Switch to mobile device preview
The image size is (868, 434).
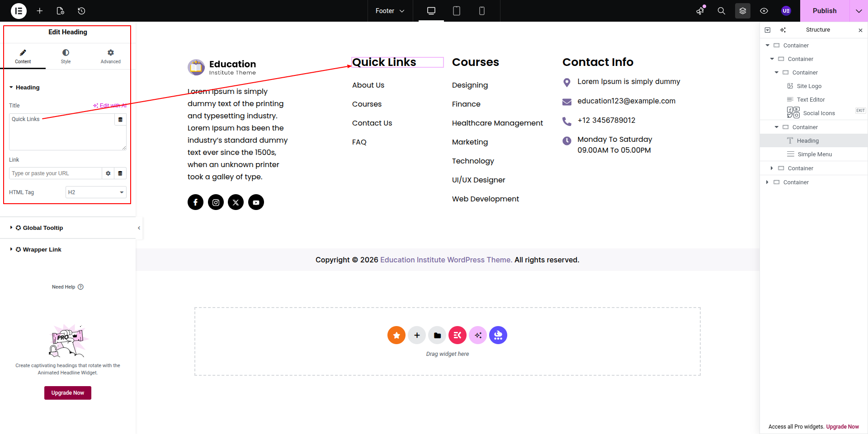(481, 11)
